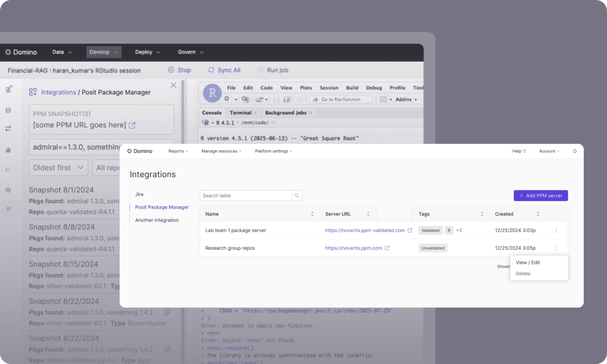Open the Oldest first sort dropdown

tap(58, 168)
